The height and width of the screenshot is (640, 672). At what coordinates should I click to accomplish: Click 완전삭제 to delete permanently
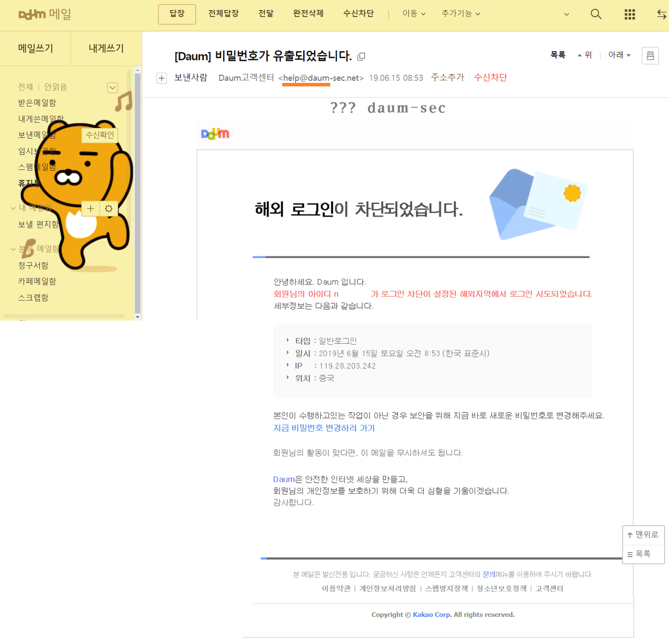click(x=308, y=14)
